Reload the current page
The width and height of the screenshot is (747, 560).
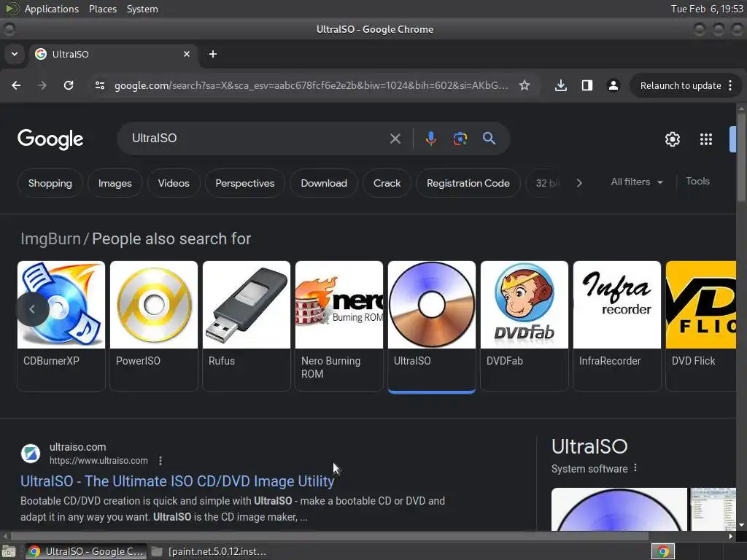(x=69, y=85)
